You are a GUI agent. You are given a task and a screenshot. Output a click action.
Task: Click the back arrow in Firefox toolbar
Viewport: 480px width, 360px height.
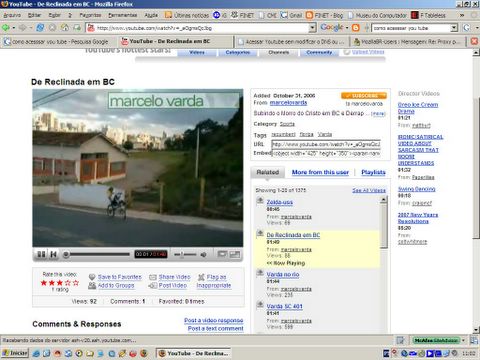point(6,28)
